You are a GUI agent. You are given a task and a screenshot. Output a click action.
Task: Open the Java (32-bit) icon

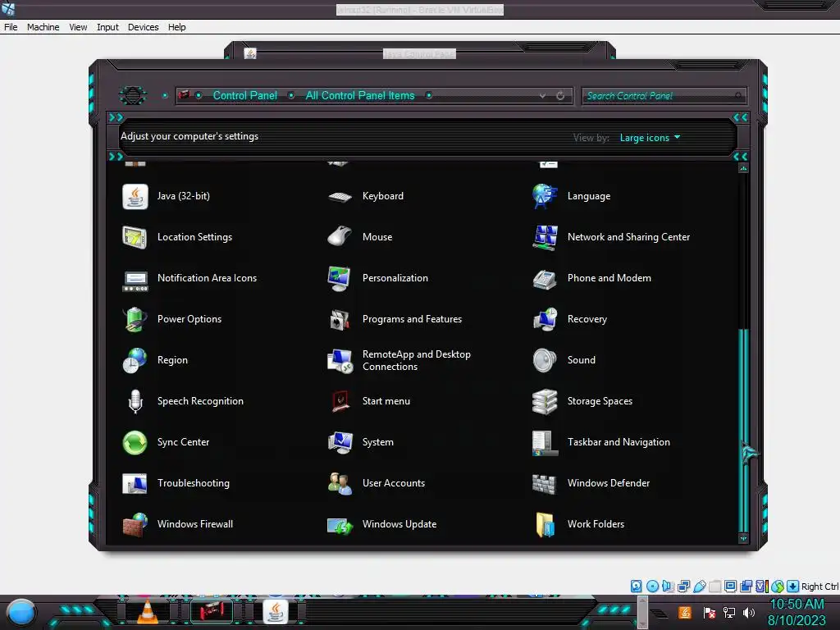(135, 196)
